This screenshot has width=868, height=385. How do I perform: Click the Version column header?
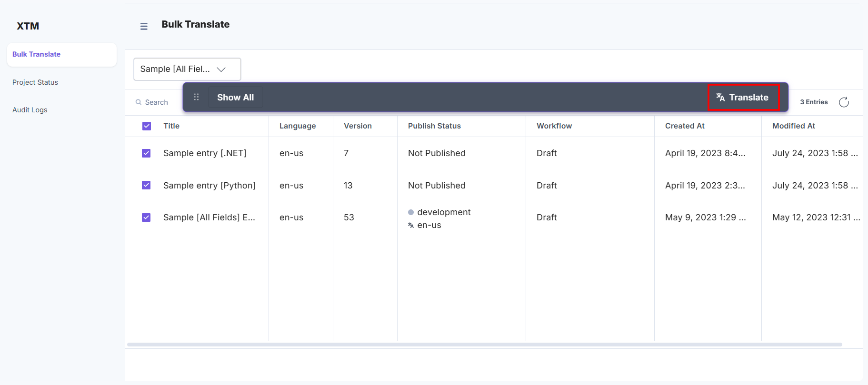358,126
